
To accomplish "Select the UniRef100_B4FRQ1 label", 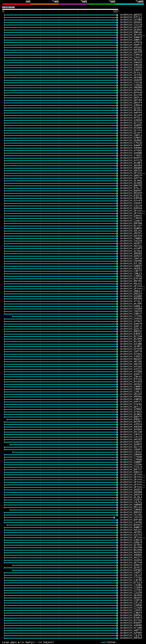I will point(131,50).
